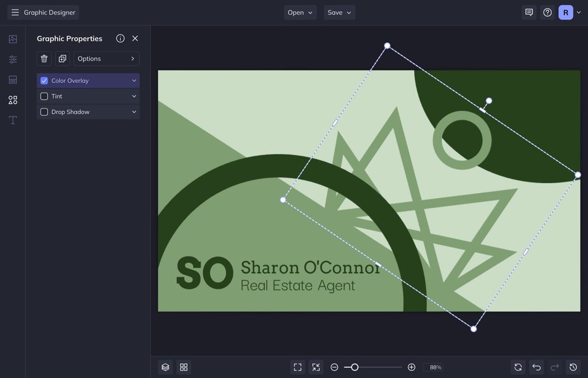This screenshot has width=588, height=378.
Task: Open the Graphics shapes sidebar tab
Action: click(12, 100)
